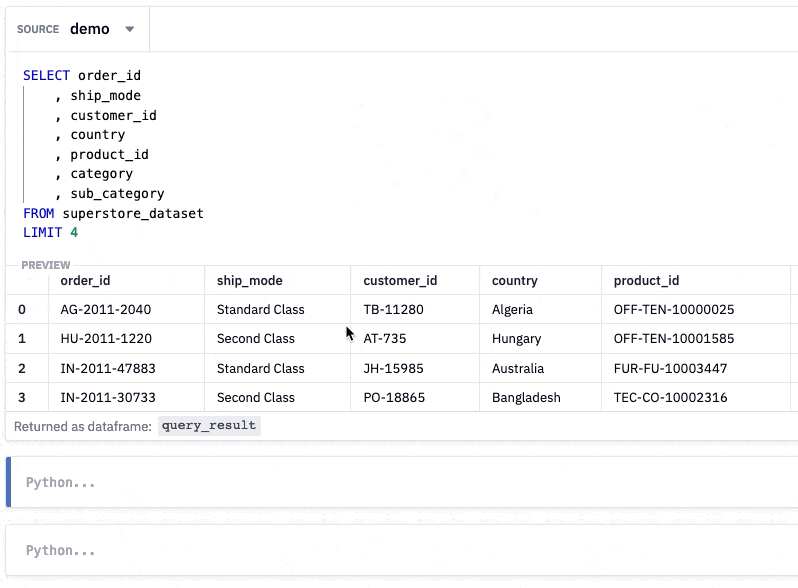
Task: Click the product_id column header
Action: click(646, 281)
